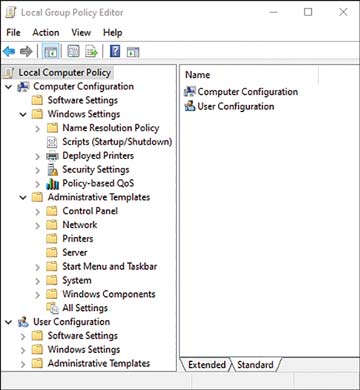The image size is (360, 390).
Task: Expand the Policy-based QoS node
Action: 38,184
